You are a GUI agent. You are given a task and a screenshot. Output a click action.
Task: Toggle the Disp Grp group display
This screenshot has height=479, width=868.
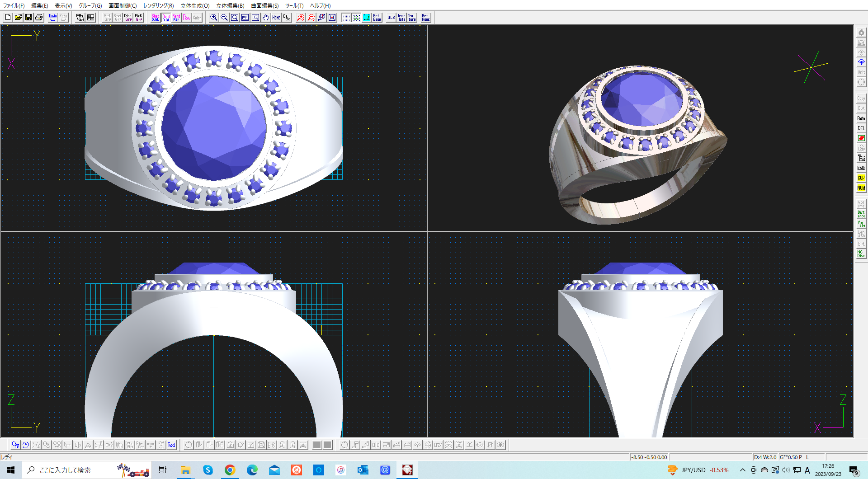[128, 17]
